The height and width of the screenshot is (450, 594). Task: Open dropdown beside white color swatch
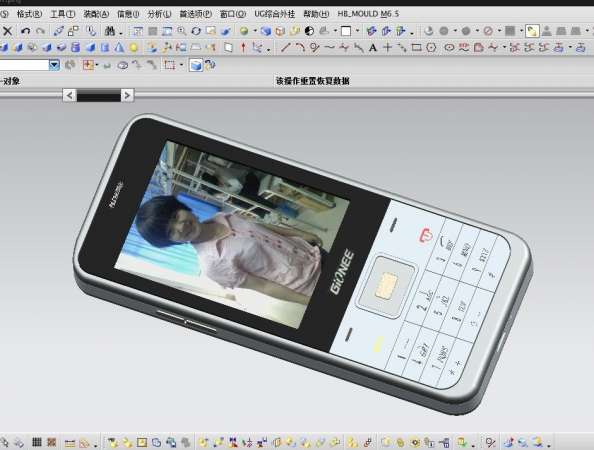(x=357, y=31)
